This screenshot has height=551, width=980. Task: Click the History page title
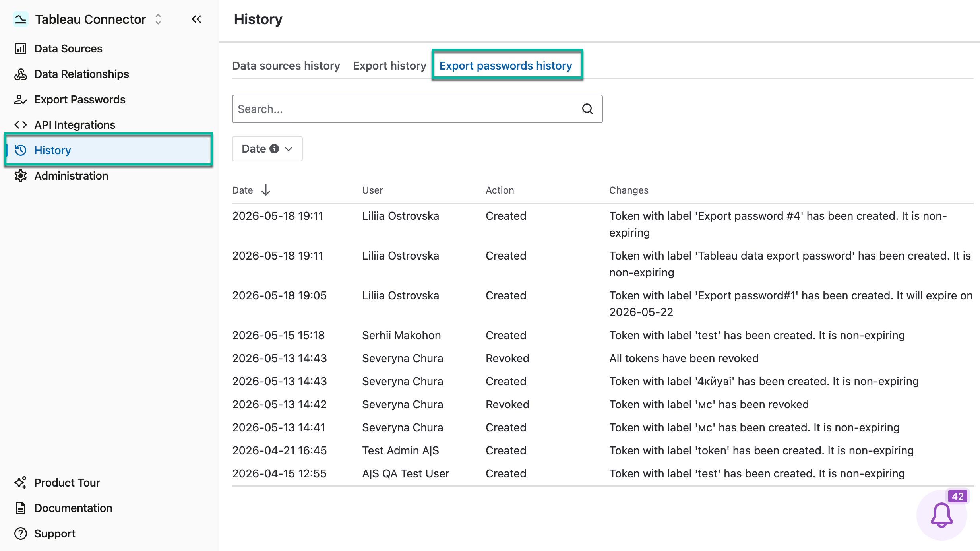(x=258, y=19)
